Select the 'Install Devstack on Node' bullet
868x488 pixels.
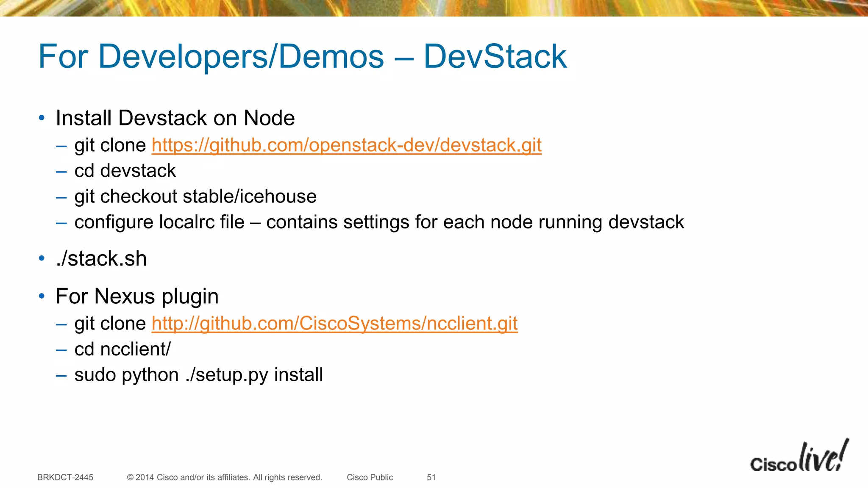[175, 118]
